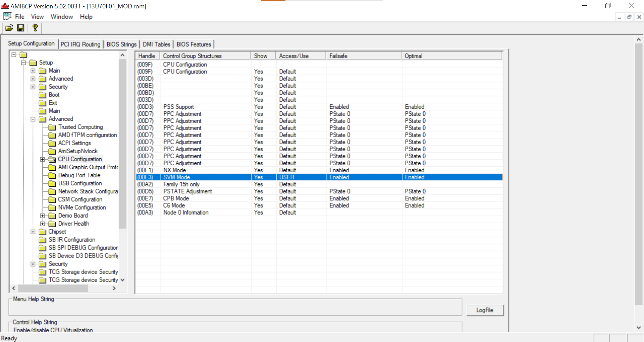Screen dimensions: 644x342
Task: Select the Setup folder icon in tree
Action: pos(33,63)
